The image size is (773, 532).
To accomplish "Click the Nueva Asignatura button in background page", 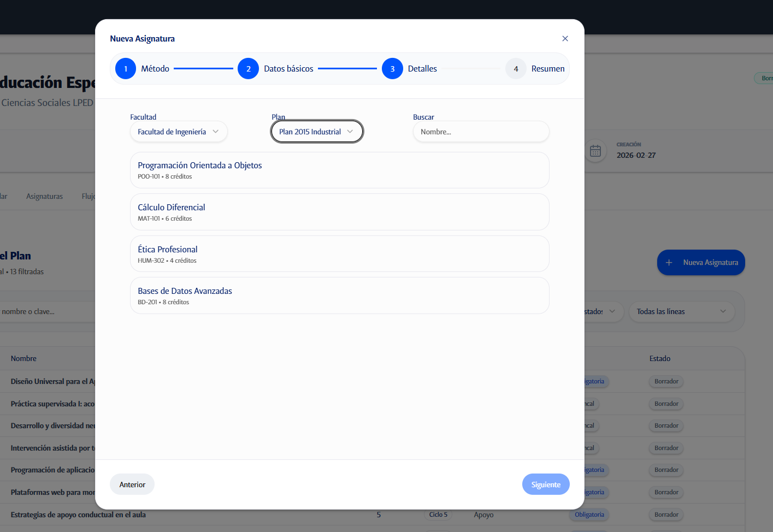I will tap(701, 263).
